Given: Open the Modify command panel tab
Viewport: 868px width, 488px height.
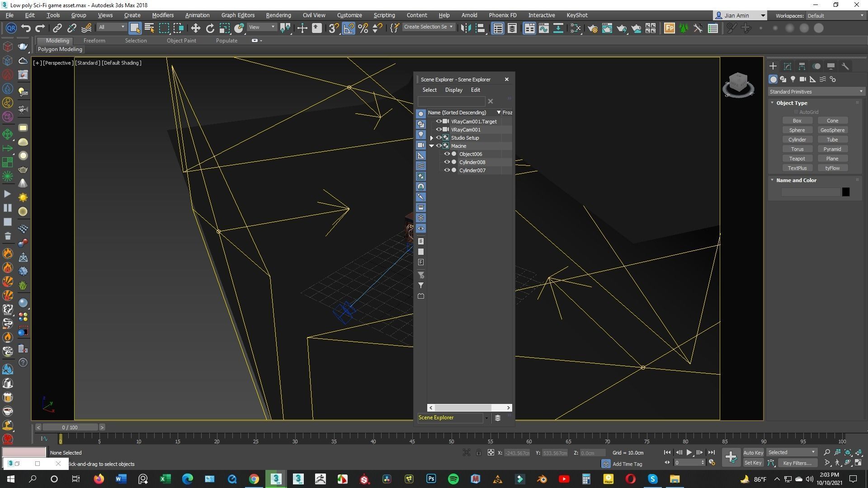Looking at the screenshot, I should [x=787, y=66].
